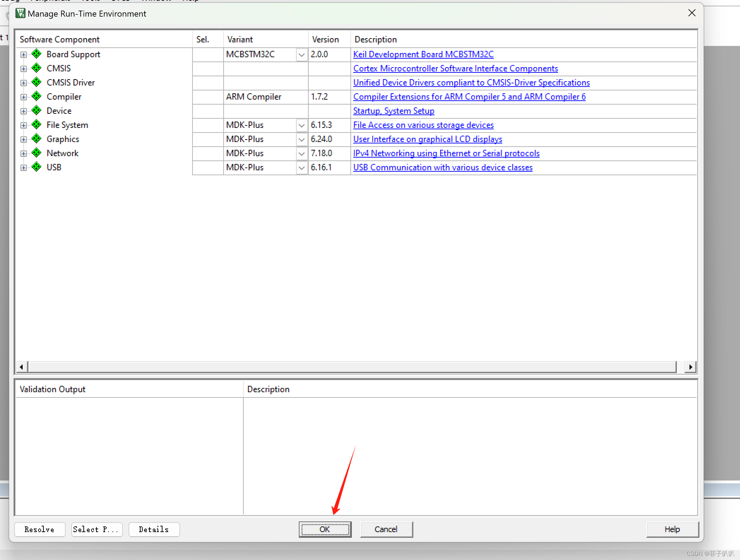Open Keil Development Board MCBSTM32C link
The height and width of the screenshot is (560, 740).
tap(423, 54)
